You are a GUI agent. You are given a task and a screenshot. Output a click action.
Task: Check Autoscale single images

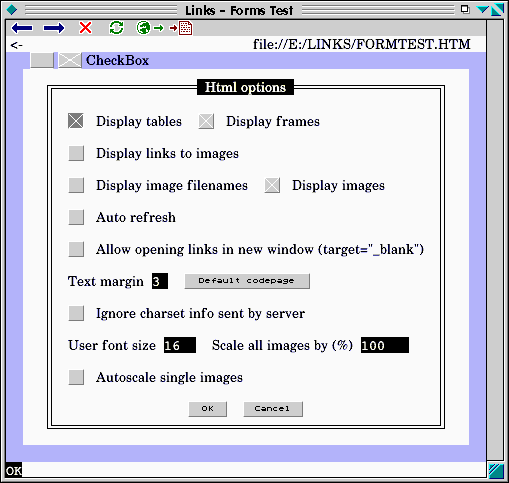76,377
